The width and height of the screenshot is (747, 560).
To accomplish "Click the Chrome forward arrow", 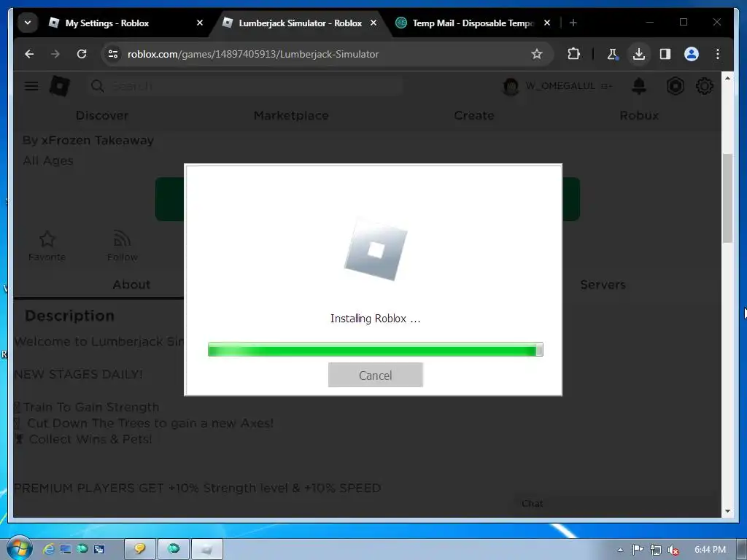I will tap(55, 54).
